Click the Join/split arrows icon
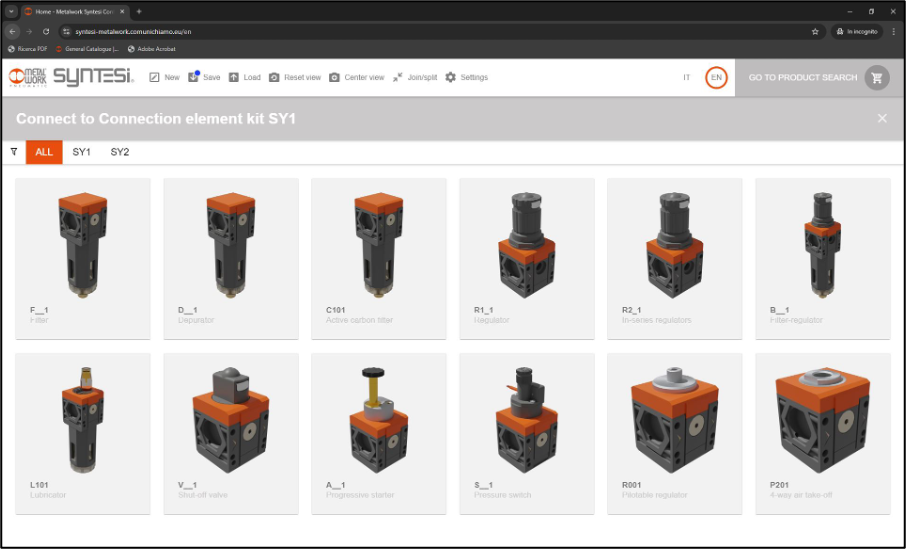The height and width of the screenshot is (550, 906). (398, 77)
